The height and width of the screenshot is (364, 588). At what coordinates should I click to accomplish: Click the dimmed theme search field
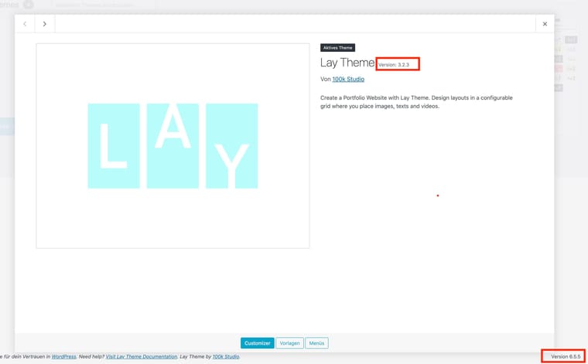[x=101, y=5]
